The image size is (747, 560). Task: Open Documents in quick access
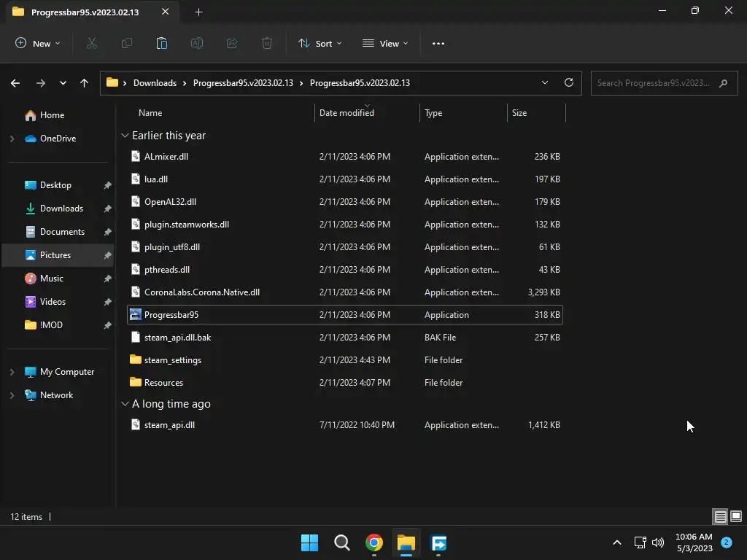pos(62,232)
